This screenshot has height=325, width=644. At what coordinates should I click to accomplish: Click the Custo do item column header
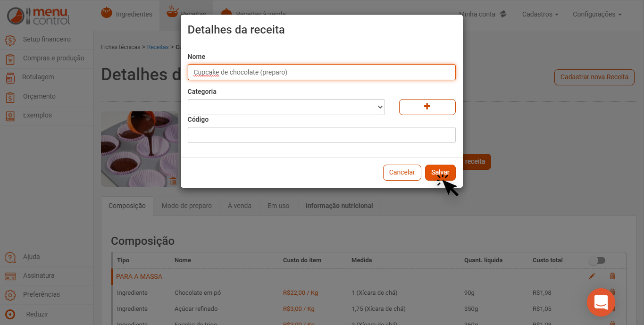[302, 260]
